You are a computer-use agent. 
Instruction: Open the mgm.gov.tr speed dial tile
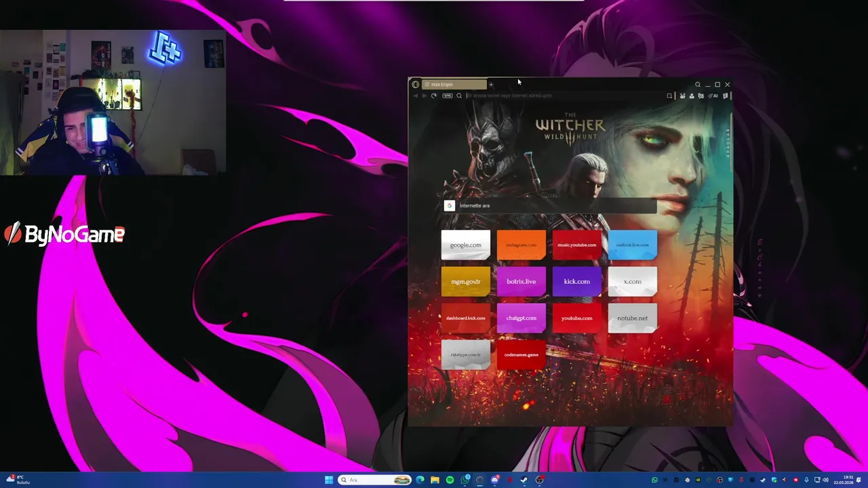pyautogui.click(x=466, y=281)
